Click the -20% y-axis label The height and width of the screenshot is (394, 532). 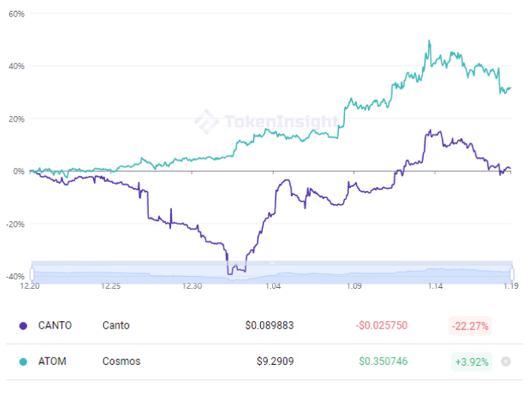click(15, 224)
